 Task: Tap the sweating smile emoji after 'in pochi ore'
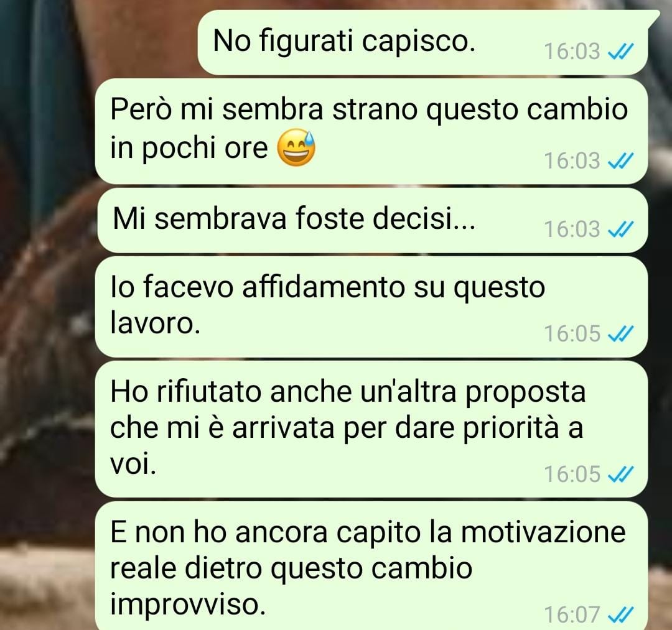(x=296, y=148)
